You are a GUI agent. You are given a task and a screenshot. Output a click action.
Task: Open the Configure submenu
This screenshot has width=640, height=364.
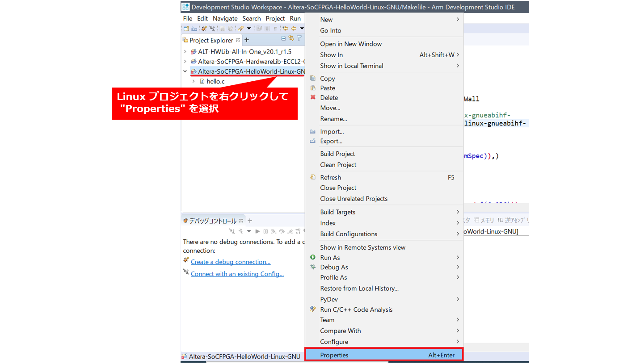(x=384, y=342)
